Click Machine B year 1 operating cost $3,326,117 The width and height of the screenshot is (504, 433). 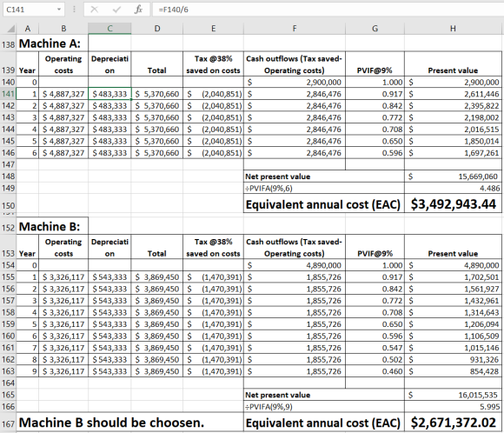(63, 277)
